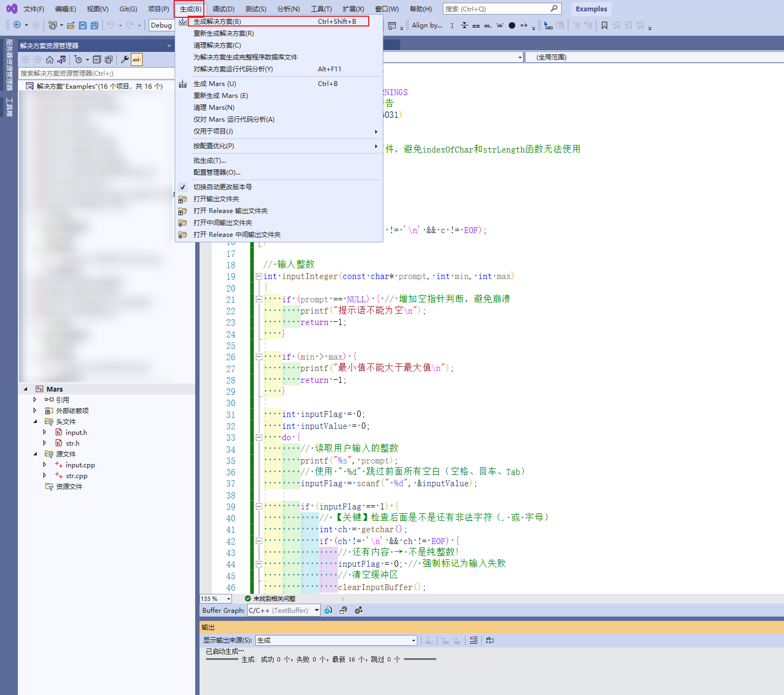Screen dimensions: 784x695
Task: Open Properties via wrench icon
Action: (x=125, y=59)
